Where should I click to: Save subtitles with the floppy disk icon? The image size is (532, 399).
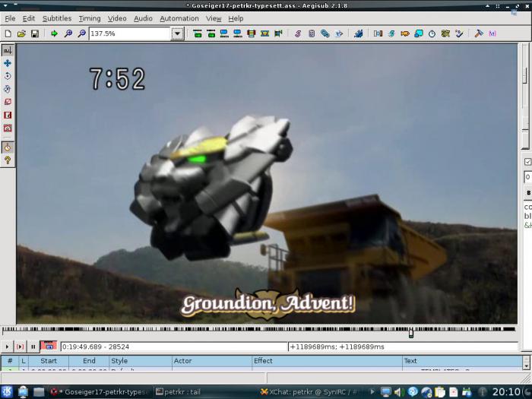click(x=35, y=33)
